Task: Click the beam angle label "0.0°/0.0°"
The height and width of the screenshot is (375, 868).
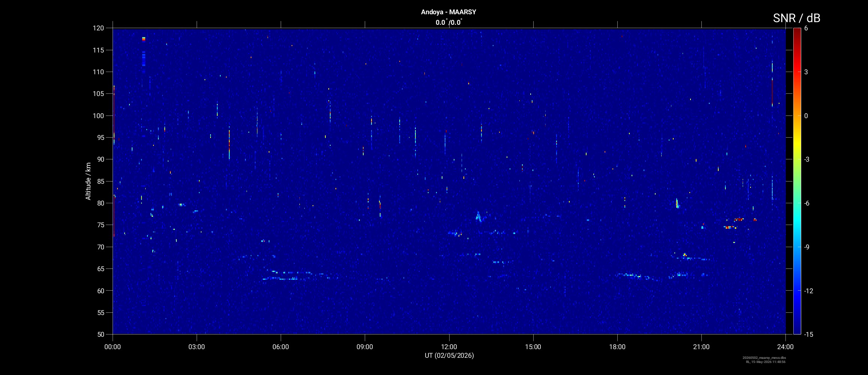Action: coord(448,22)
